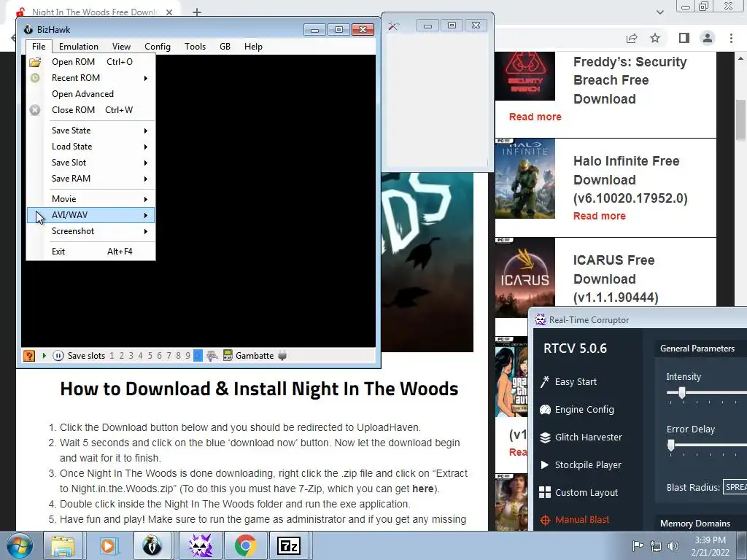Open ICARUS Free Download link
This screenshot has height=560, width=747.
coord(616,279)
